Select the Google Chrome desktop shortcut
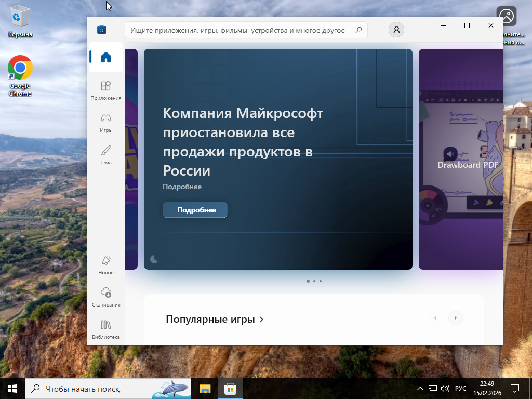The width and height of the screenshot is (532, 399). [x=20, y=76]
